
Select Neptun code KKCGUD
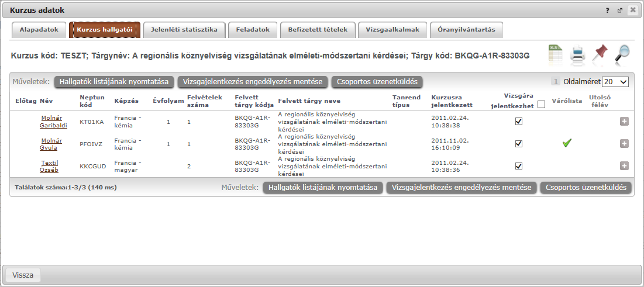click(x=93, y=166)
